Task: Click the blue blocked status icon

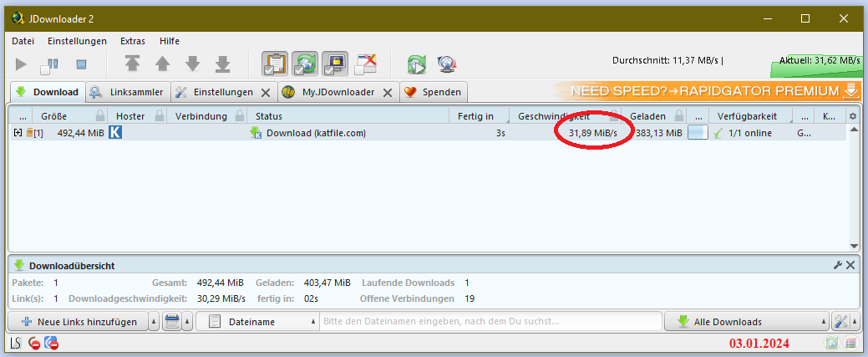Action: 51,344
